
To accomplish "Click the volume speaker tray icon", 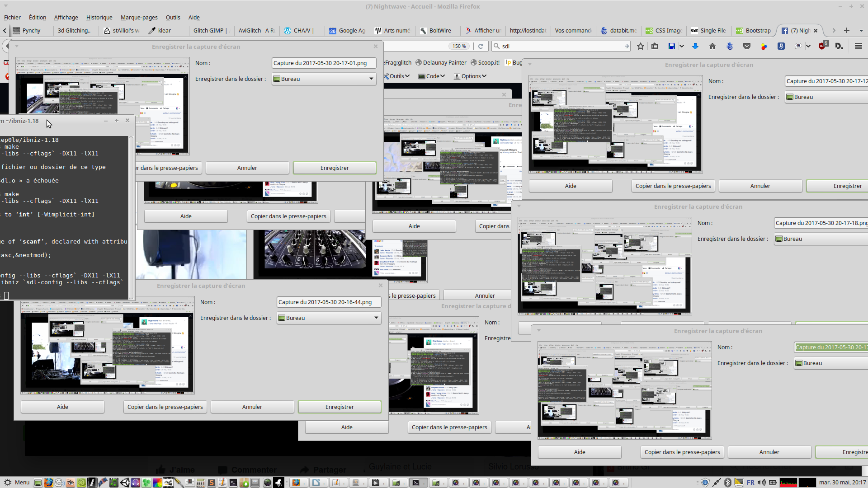I will pyautogui.click(x=762, y=483).
